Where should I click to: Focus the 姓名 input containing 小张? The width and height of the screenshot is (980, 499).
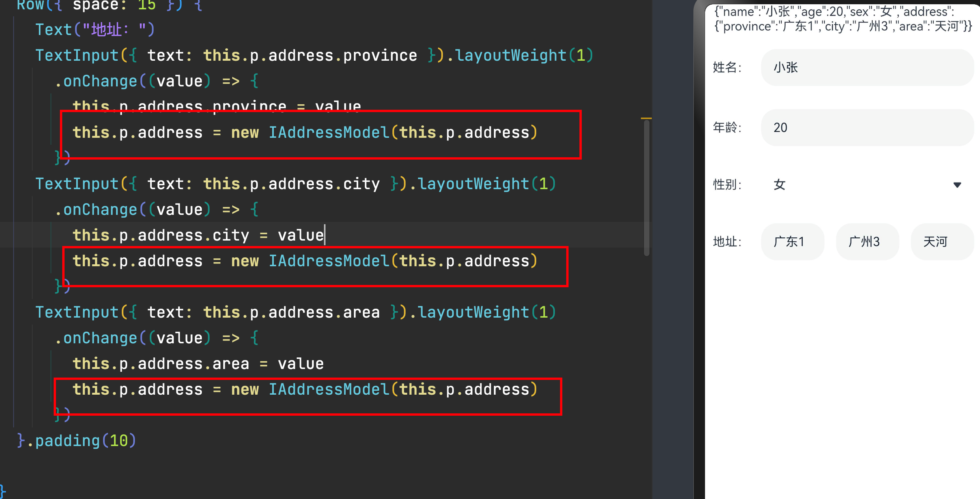[867, 68]
